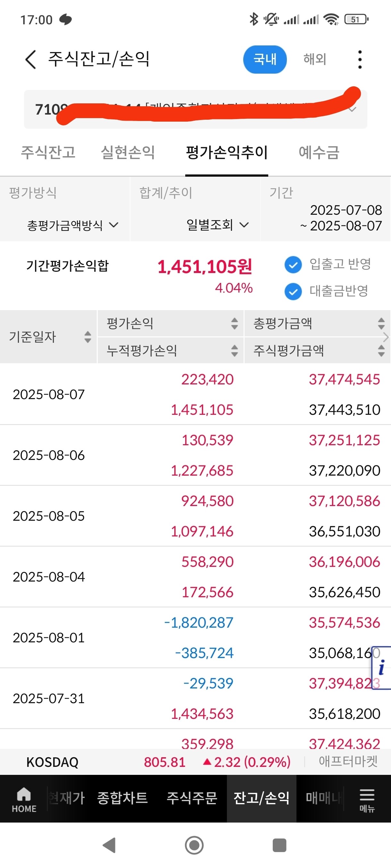Switch to the 해외 toggle
This screenshot has width=391, height=868.
[314, 59]
